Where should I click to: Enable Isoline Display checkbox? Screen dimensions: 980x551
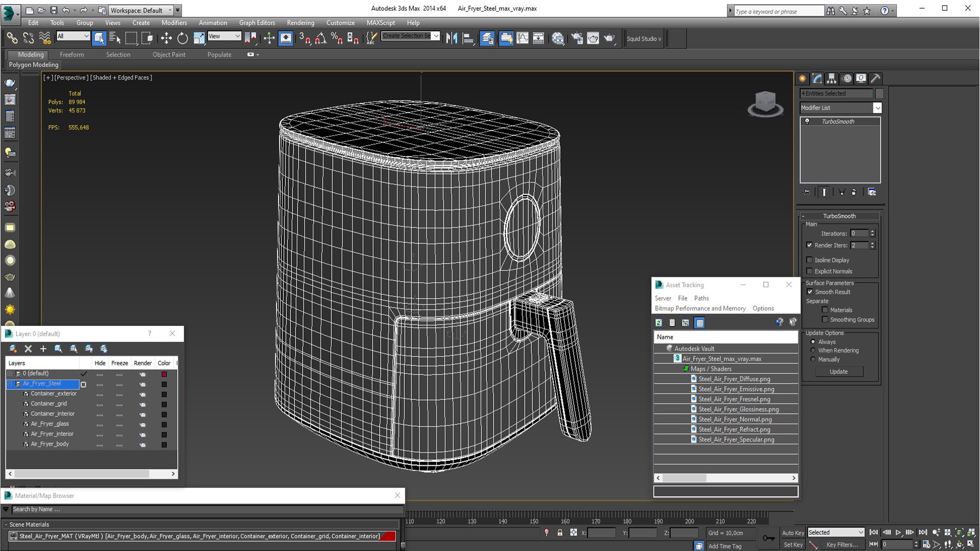coord(810,260)
